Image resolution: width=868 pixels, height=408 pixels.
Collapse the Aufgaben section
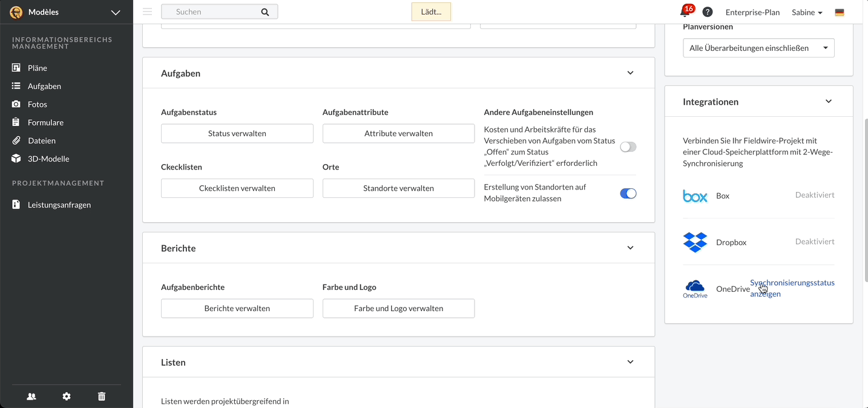tap(630, 73)
